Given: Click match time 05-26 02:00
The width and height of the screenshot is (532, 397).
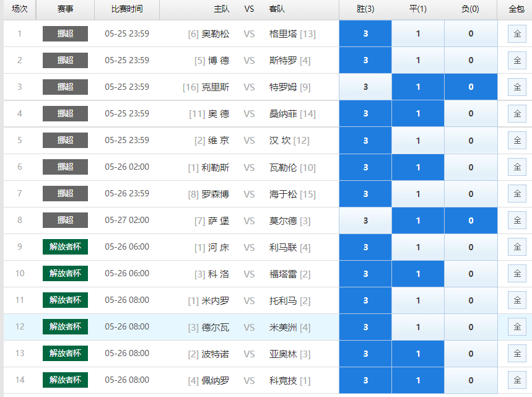Looking at the screenshot, I should tap(127, 167).
